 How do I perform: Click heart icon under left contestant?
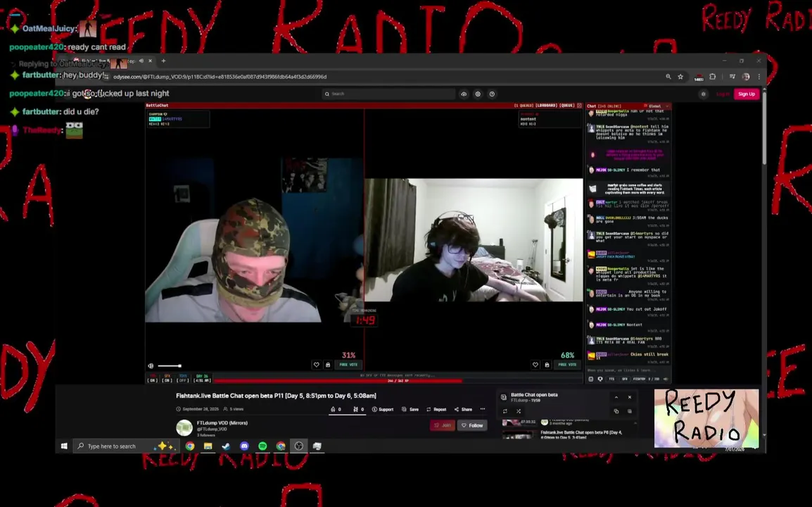317,365
